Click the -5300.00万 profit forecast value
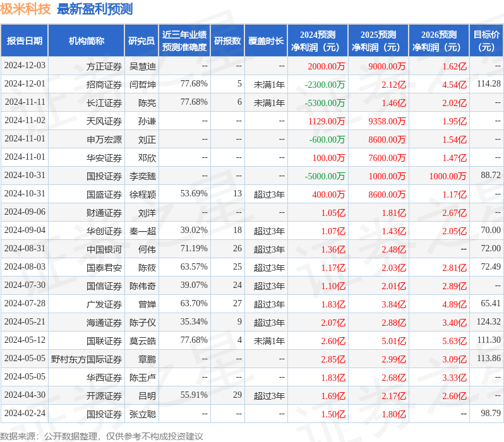504x442 pixels. point(325,103)
